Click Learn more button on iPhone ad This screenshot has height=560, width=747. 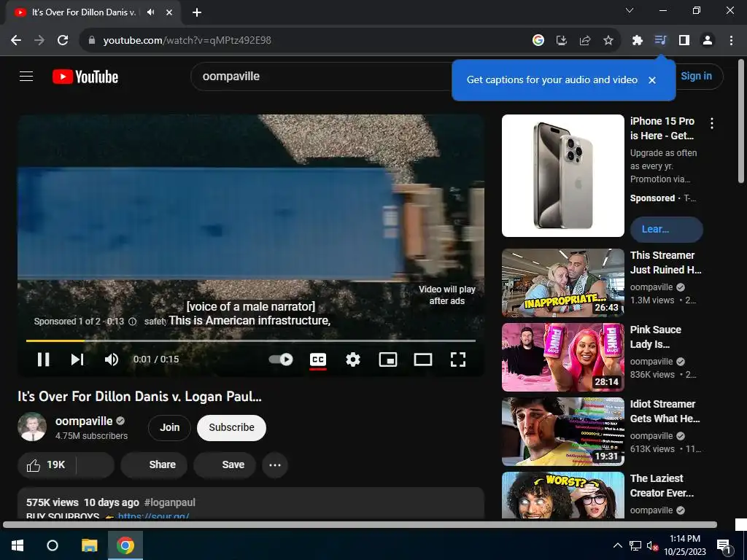(x=667, y=230)
